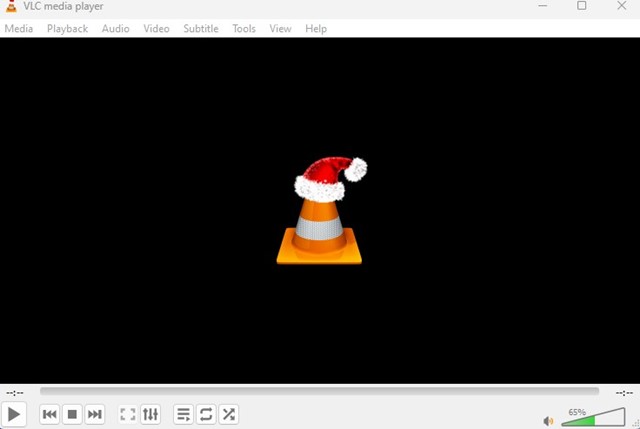Open the View menu
This screenshot has height=429, width=640.
[x=281, y=29]
